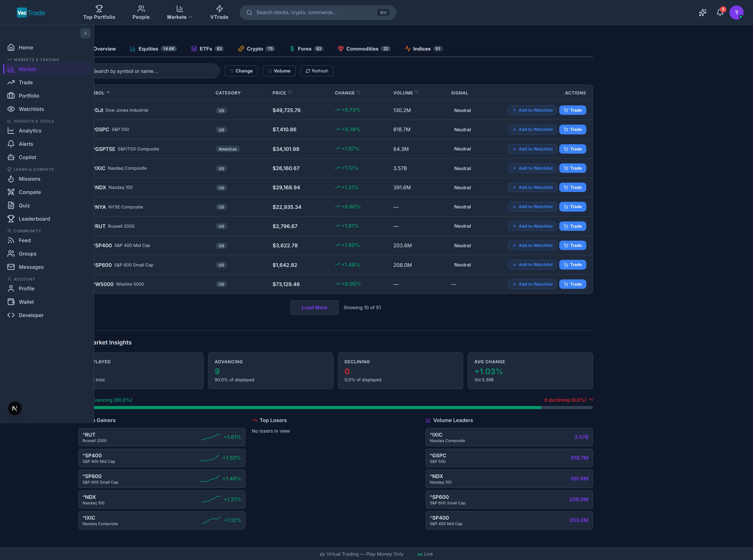Open Analytics from sidebar

tap(47, 130)
